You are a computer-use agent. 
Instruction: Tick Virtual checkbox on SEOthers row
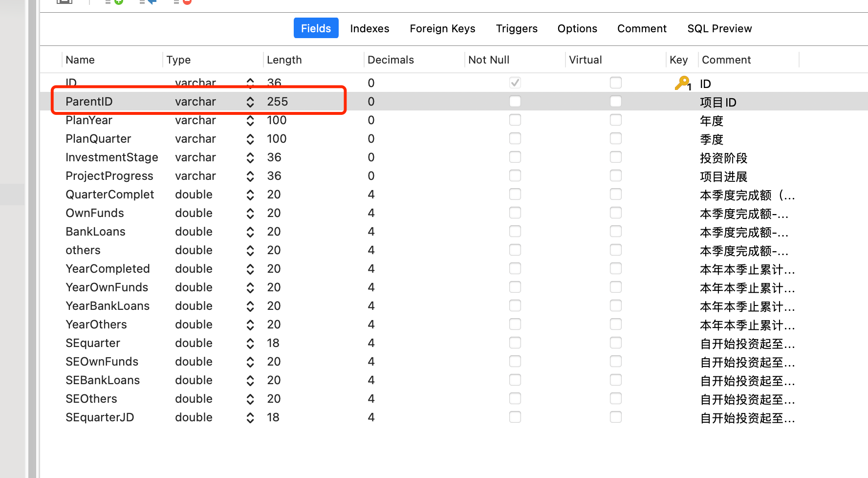pos(615,398)
